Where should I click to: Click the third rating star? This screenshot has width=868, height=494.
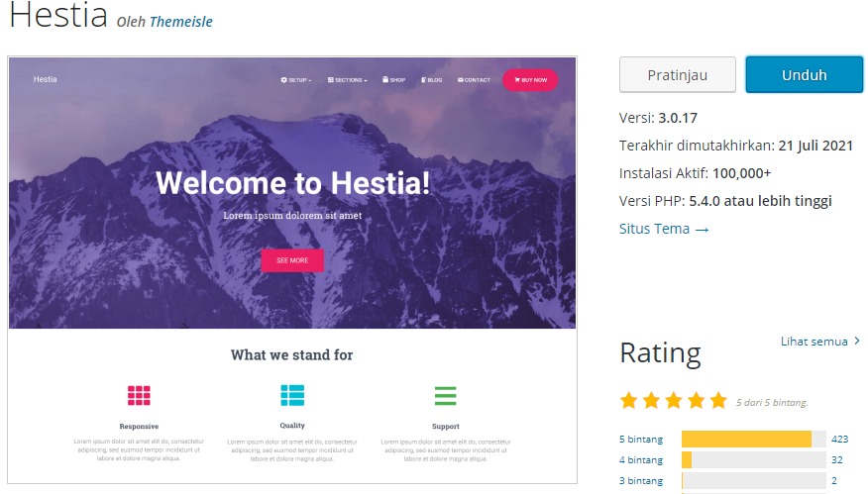674,400
